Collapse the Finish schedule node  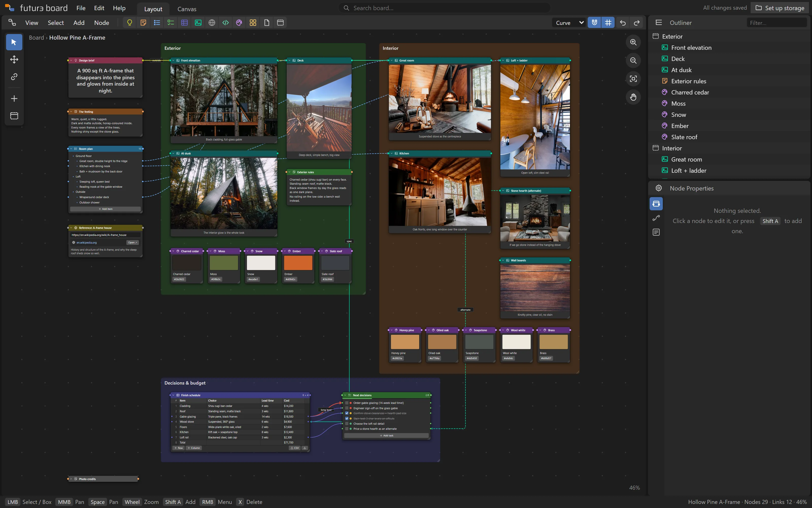pos(174,395)
